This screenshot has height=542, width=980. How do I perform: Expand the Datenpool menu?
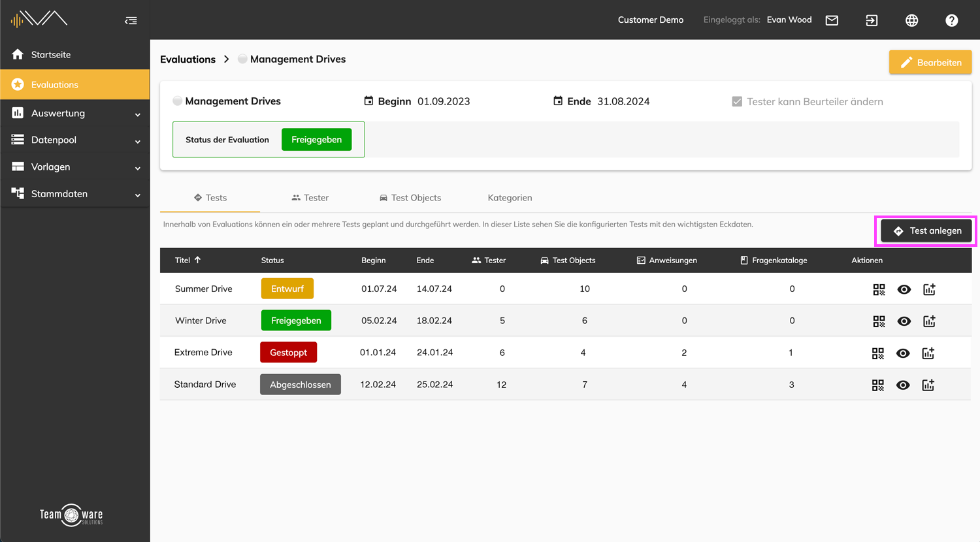click(75, 140)
